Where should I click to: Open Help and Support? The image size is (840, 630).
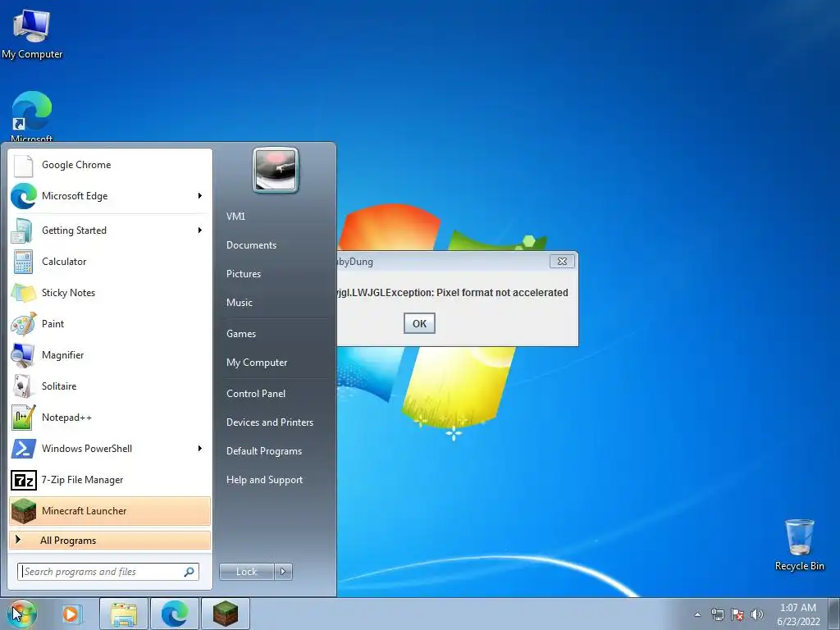tap(265, 480)
